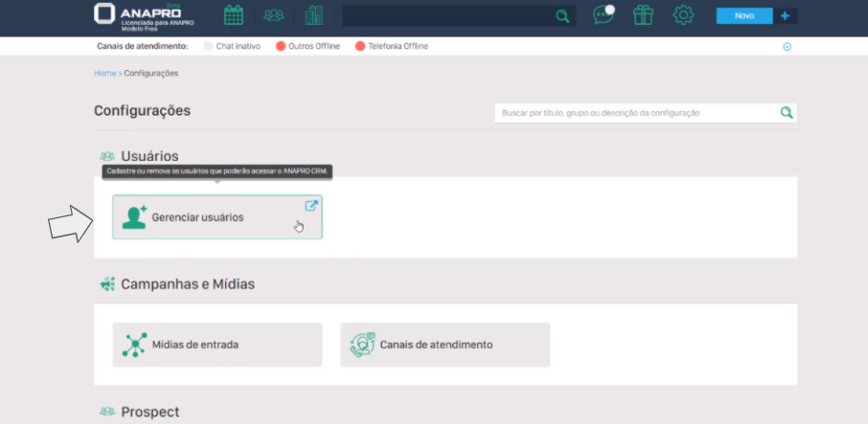Click the gift box icon in header
The image size is (868, 424).
point(643,15)
